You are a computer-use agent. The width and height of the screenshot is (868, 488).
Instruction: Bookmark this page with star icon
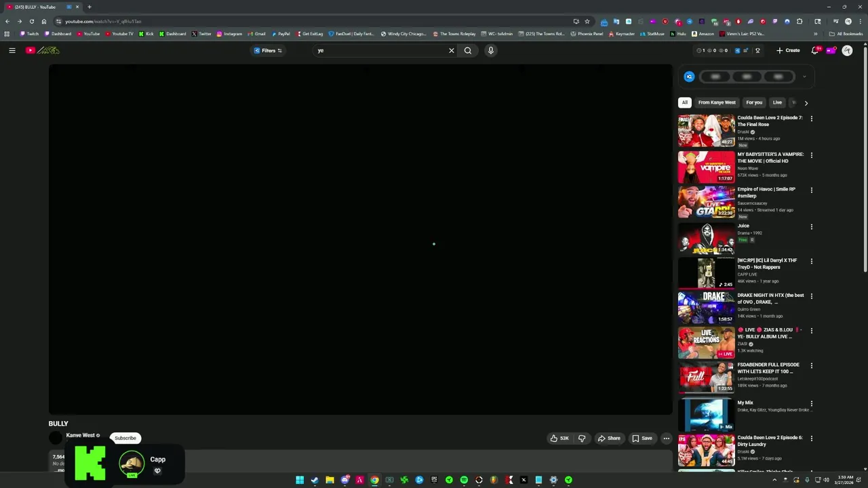click(x=587, y=21)
